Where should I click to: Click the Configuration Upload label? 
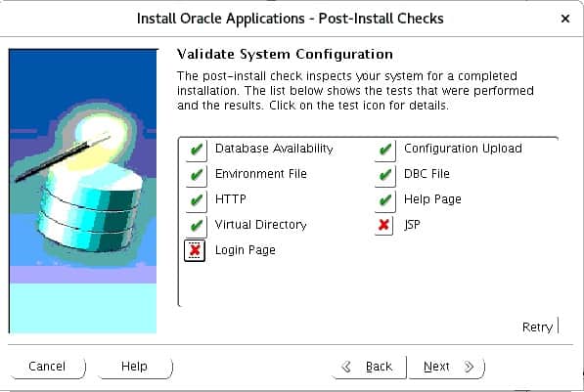[463, 149]
